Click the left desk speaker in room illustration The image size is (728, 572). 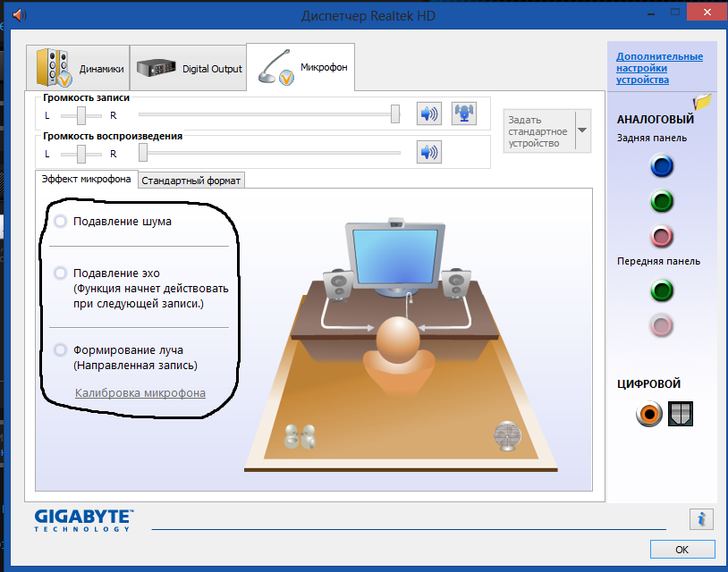click(338, 284)
